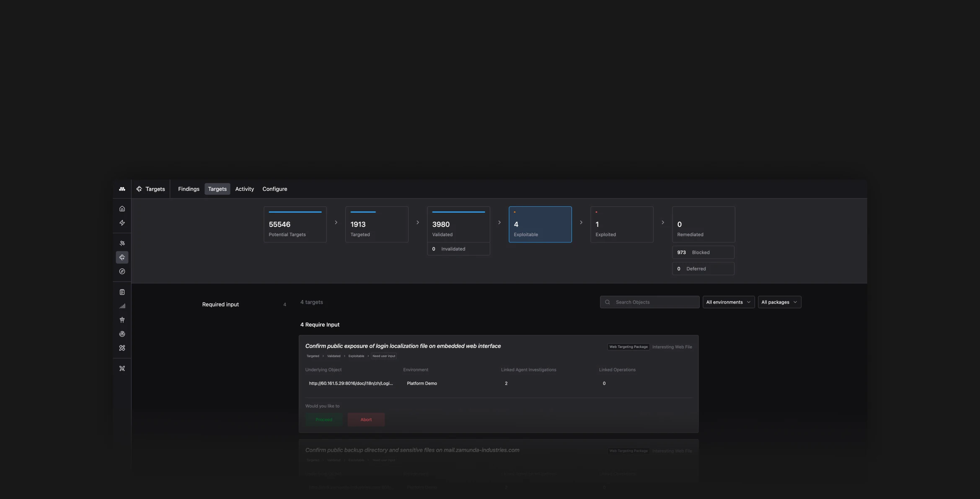Open the lightning bolt sidebar icon
Screen dimensions: 980x499
[122, 223]
